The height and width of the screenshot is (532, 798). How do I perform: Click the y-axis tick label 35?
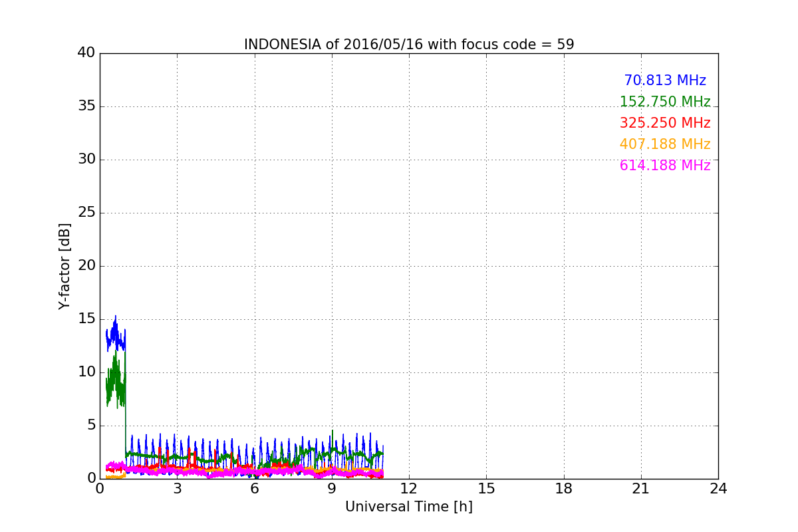pyautogui.click(x=86, y=106)
